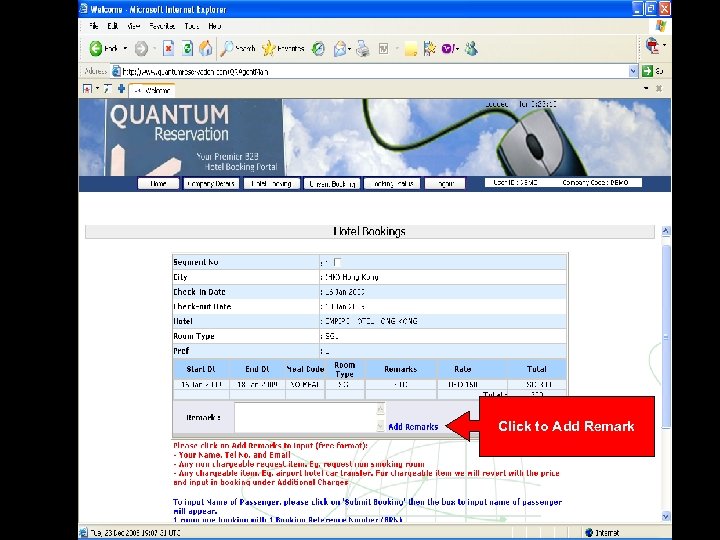Click the Hotel Bookings heading text

pyautogui.click(x=370, y=231)
